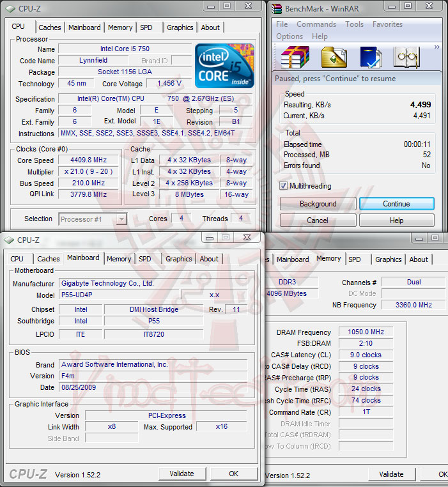Click the Help button in WinRAR benchmark
The image size is (448, 487).
tap(396, 220)
